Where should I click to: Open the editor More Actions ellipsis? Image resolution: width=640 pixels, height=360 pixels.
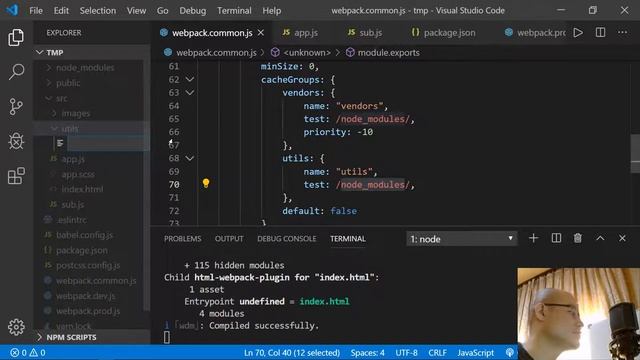622,33
